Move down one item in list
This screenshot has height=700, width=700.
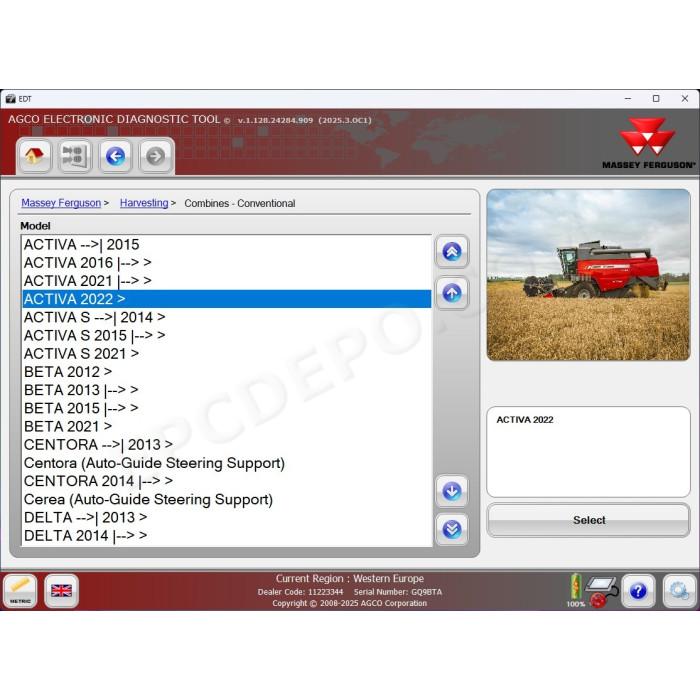pyautogui.click(x=452, y=492)
